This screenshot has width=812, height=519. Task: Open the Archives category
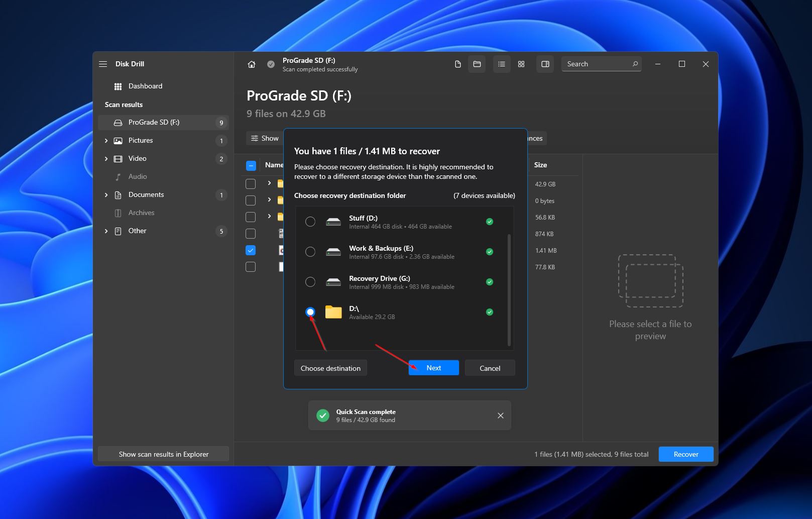163,213
